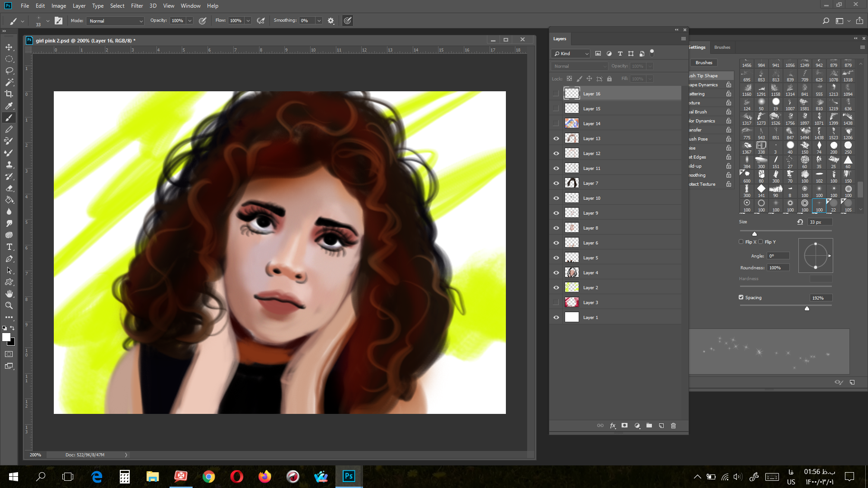
Task: Select the Layer 2 thumbnail
Action: 572,287
